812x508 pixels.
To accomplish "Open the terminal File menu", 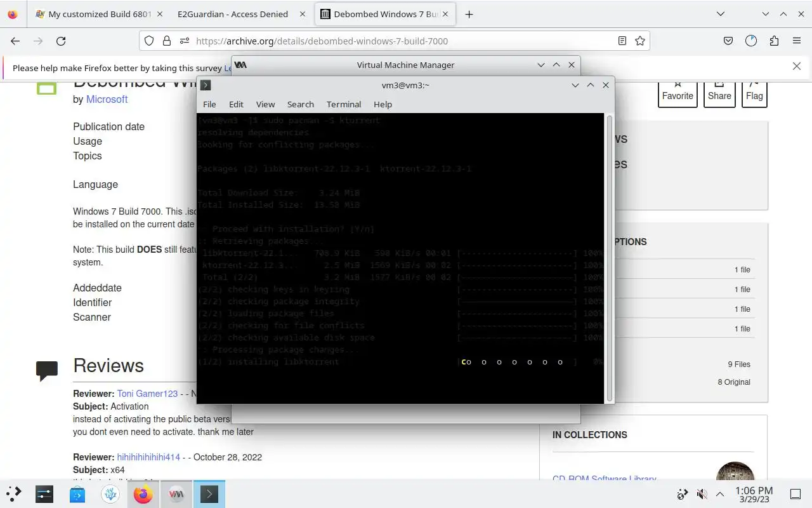I will (x=209, y=104).
